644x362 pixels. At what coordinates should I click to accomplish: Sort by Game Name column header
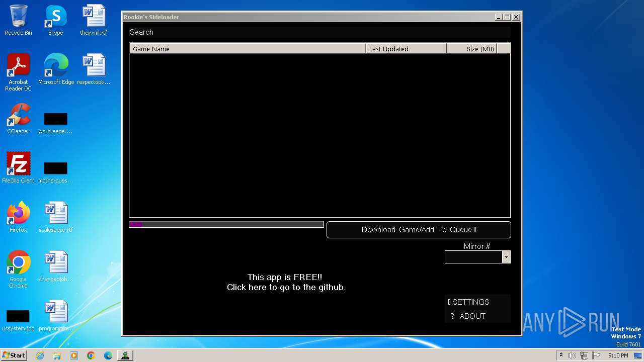248,49
